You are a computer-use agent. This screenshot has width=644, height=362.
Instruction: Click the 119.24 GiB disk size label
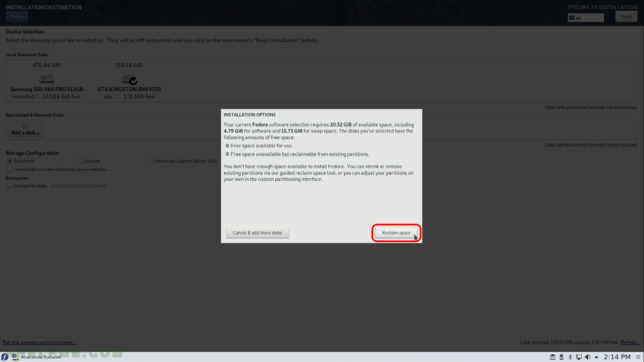129,65
